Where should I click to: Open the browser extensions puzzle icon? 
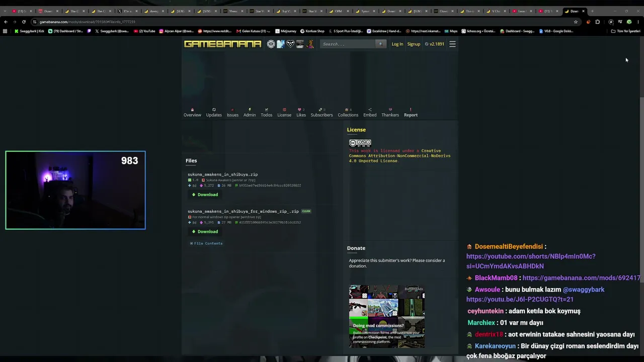pos(598,22)
